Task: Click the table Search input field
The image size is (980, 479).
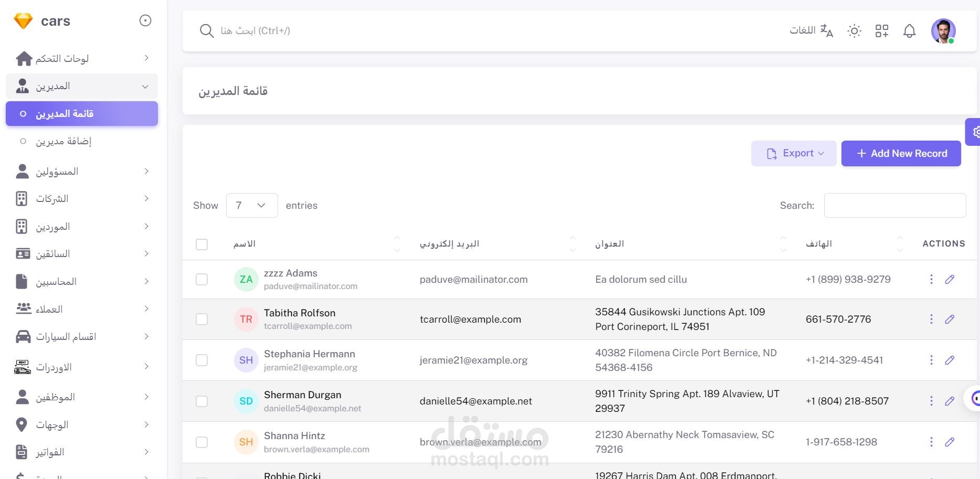Action: (x=895, y=206)
